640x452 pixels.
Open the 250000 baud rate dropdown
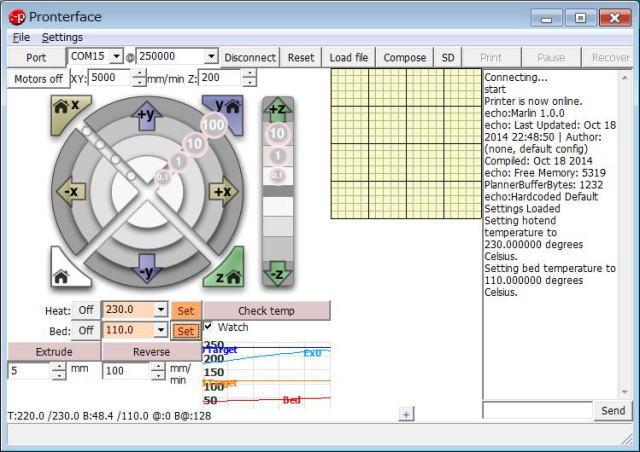(211, 56)
